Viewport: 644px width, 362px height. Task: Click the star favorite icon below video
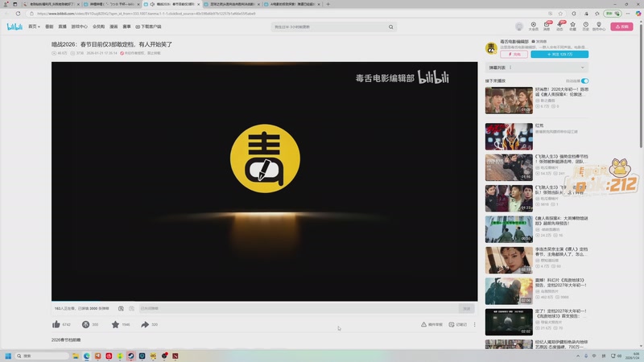click(115, 324)
